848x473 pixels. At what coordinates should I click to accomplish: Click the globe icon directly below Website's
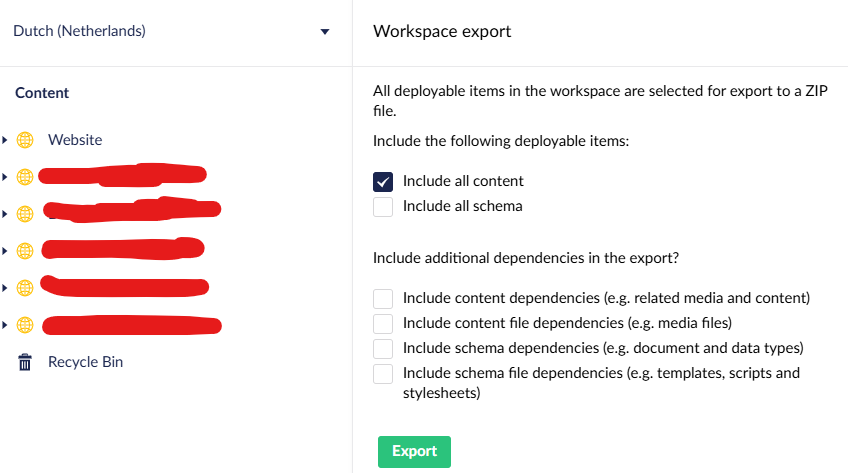(25, 177)
